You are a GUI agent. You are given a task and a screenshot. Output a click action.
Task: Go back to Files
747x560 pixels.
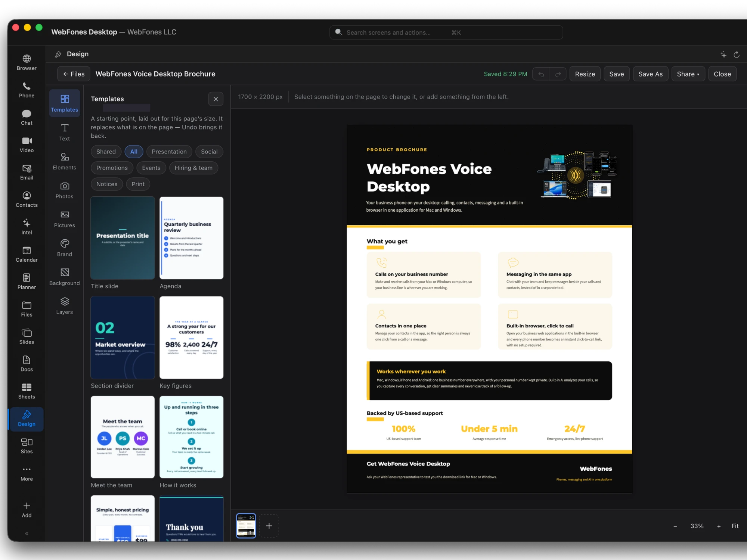[x=74, y=74]
